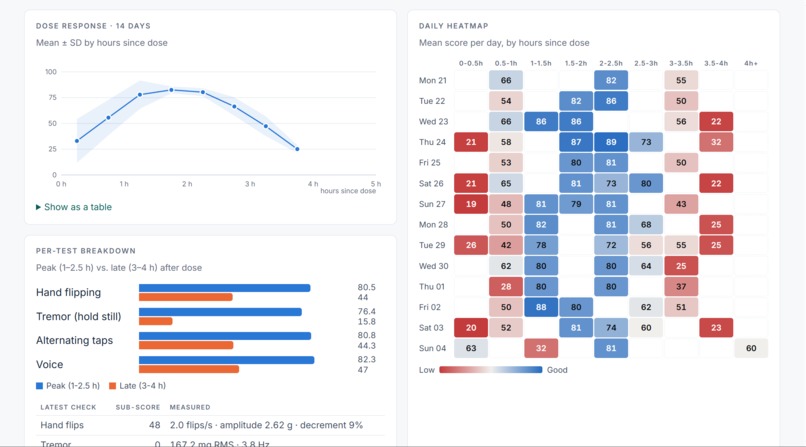Expand the Show as a table disclosure
Viewport: 806px width, 447px height.
tap(74, 207)
